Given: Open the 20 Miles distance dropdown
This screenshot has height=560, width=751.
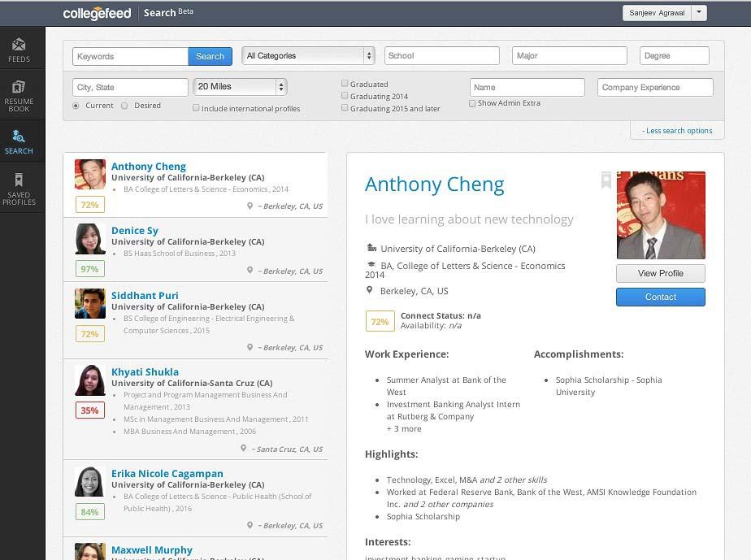Looking at the screenshot, I should pos(240,87).
